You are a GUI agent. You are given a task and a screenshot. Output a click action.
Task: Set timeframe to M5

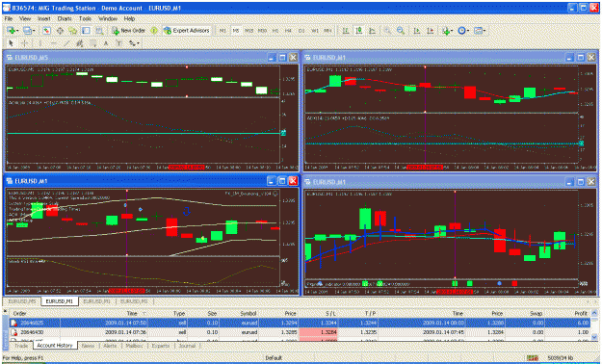pos(236,31)
